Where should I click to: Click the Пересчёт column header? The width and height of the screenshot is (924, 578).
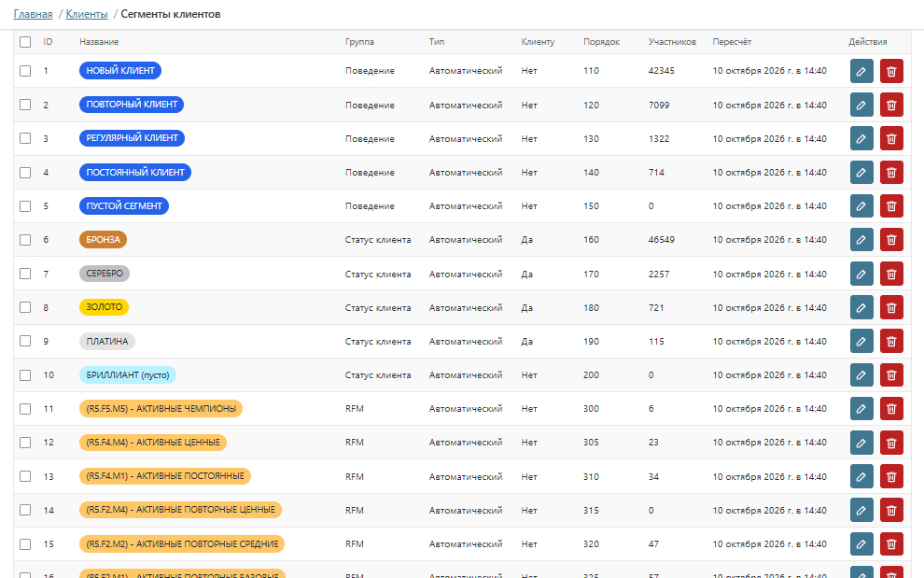click(x=732, y=42)
